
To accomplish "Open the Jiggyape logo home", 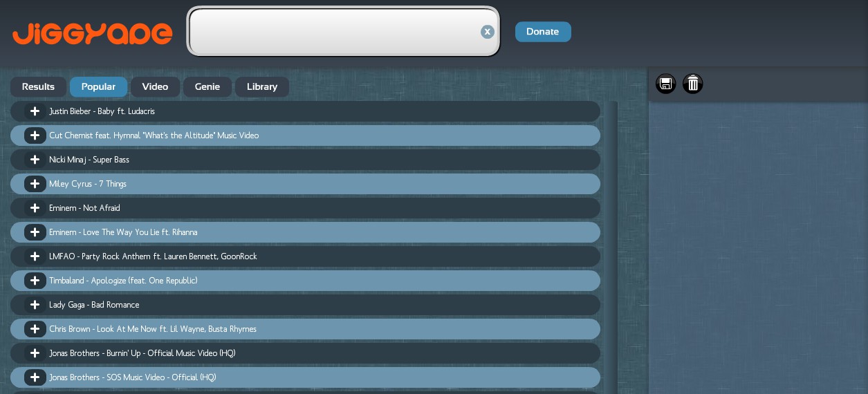I will point(92,33).
